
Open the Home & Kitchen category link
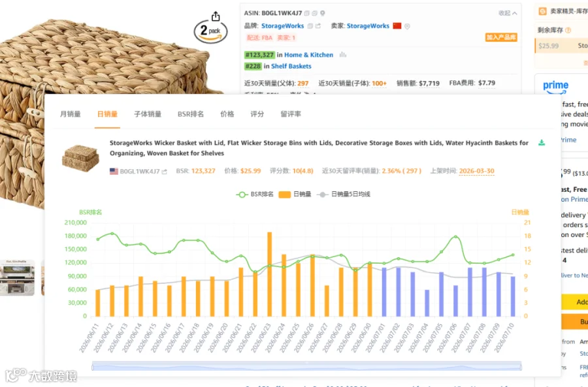(x=308, y=55)
